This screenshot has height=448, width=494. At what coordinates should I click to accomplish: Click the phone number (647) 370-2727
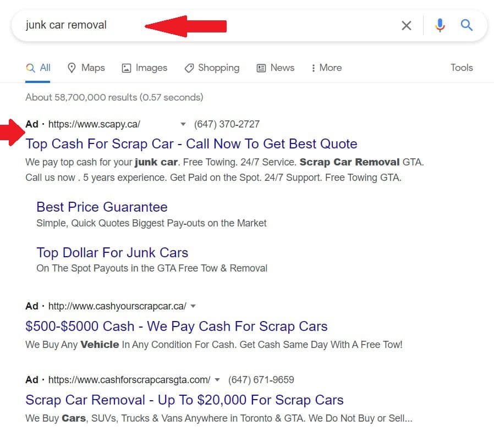[x=227, y=124]
